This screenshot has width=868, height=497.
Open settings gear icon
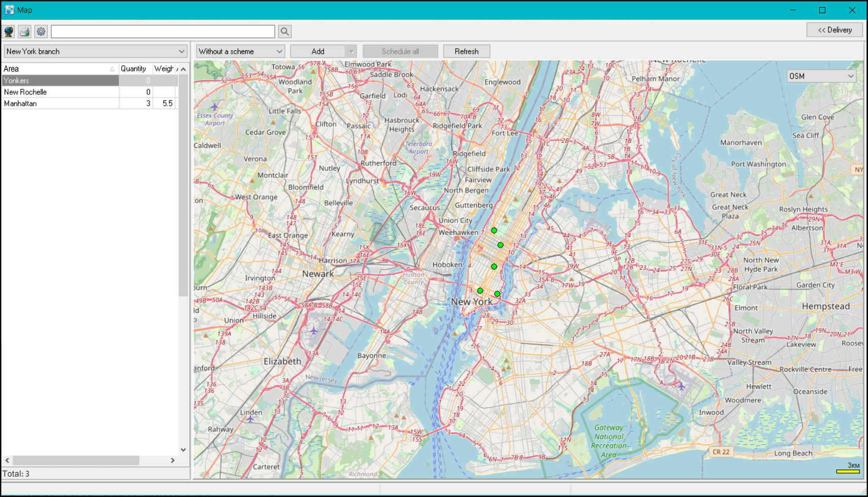[x=41, y=31]
